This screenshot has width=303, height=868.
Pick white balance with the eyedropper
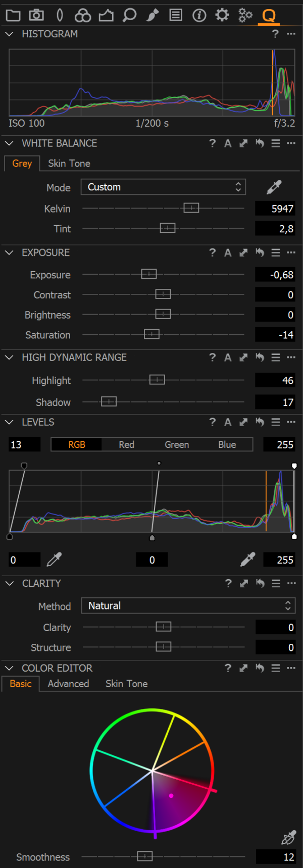pos(274,187)
